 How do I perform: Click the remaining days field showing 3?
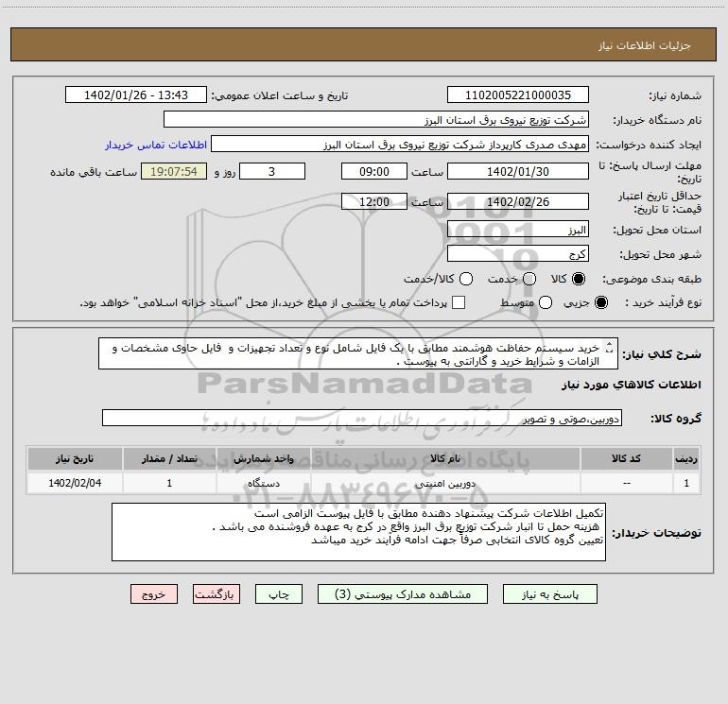272,171
